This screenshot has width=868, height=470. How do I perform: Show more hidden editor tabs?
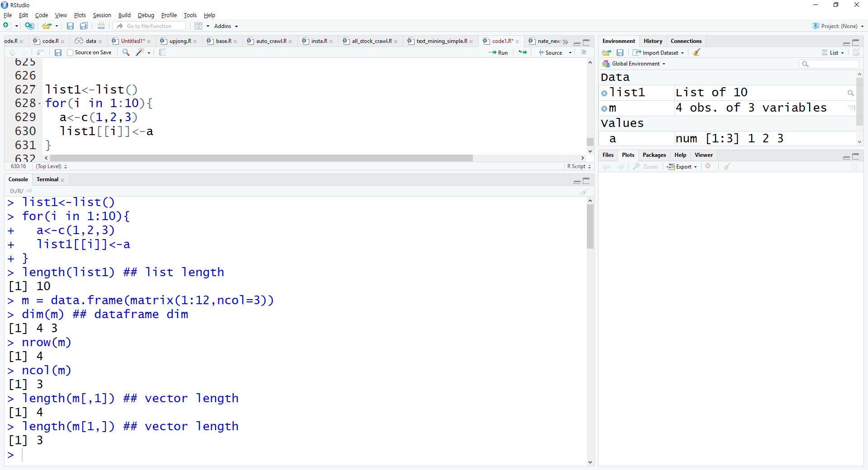point(565,42)
